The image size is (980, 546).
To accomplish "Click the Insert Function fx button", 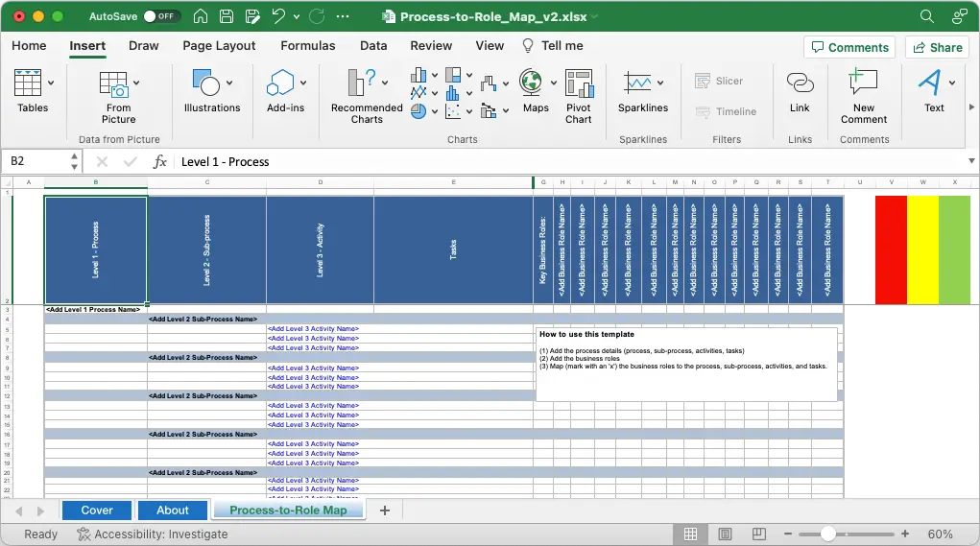I will [160, 161].
